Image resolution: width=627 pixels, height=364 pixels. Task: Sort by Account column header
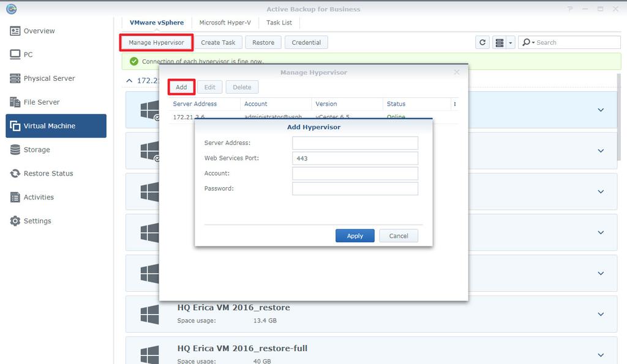tap(276, 104)
